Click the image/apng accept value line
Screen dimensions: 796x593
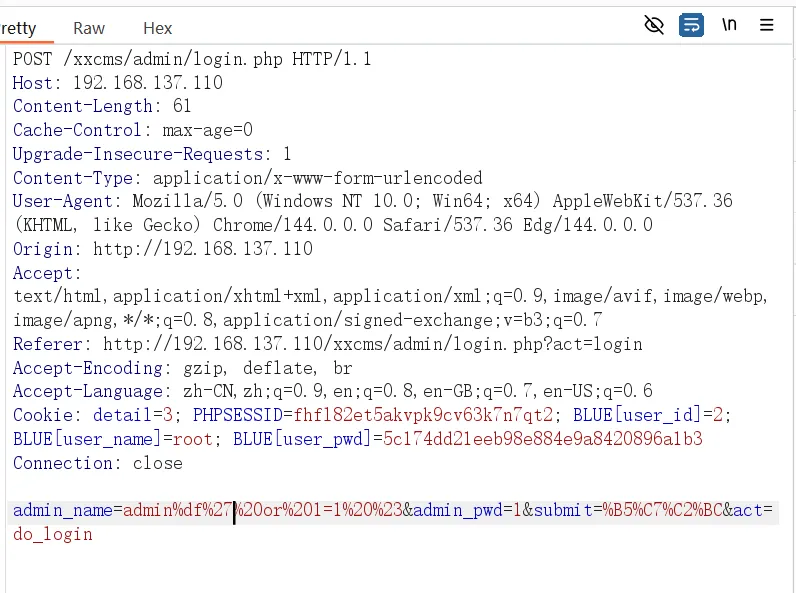click(x=308, y=320)
